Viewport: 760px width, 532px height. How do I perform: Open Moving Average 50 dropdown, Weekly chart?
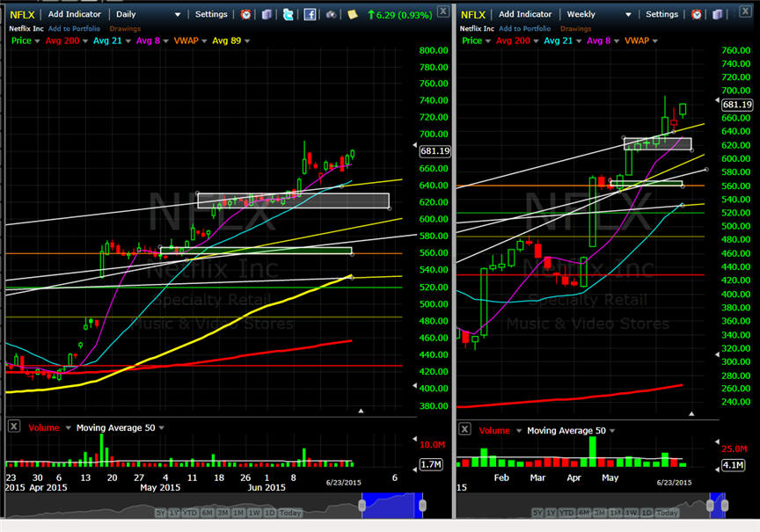tap(612, 431)
